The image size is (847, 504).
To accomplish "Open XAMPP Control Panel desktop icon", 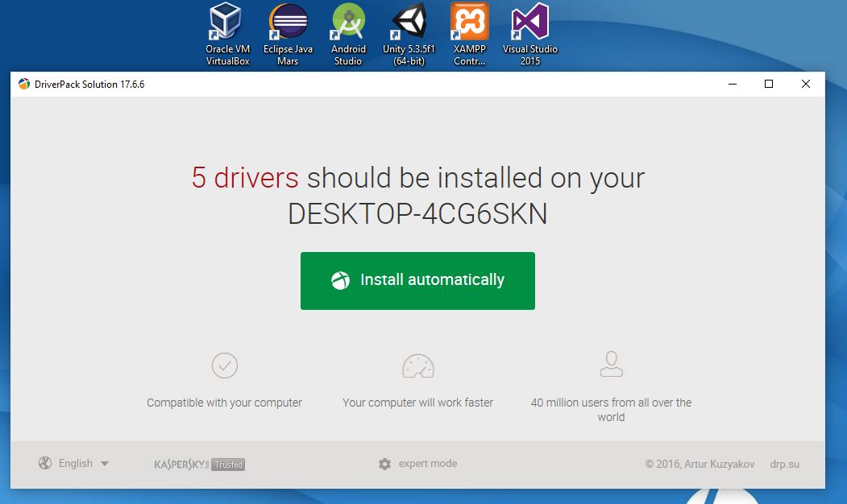I will tap(469, 34).
